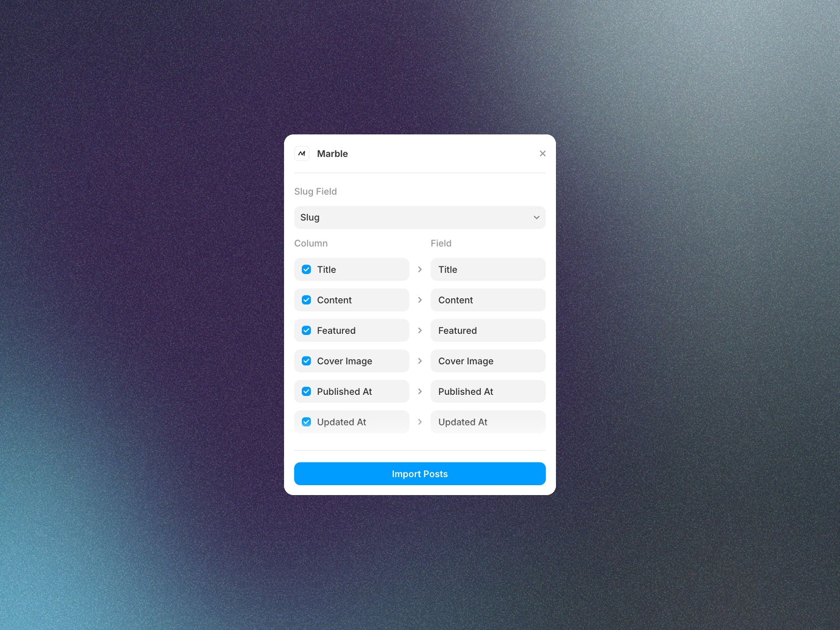Open the Published At field selector
840x630 pixels.
coord(488,391)
